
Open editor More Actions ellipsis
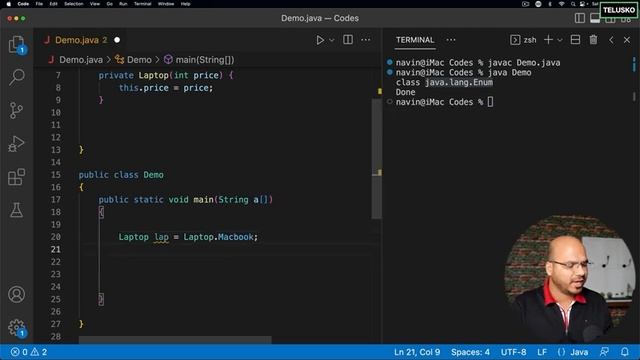pyautogui.click(x=366, y=40)
